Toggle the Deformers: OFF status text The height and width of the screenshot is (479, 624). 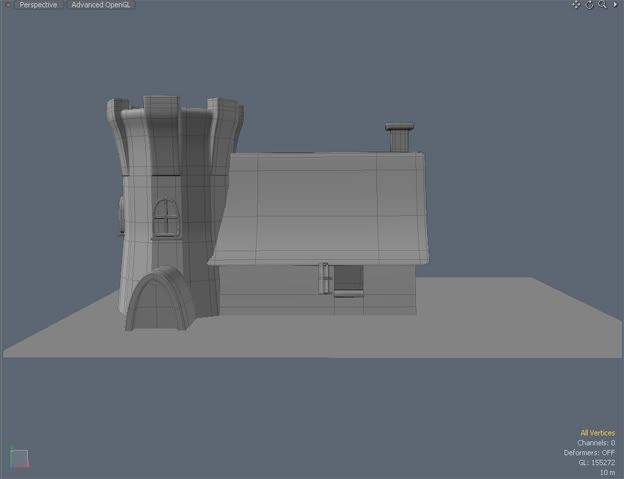(589, 453)
